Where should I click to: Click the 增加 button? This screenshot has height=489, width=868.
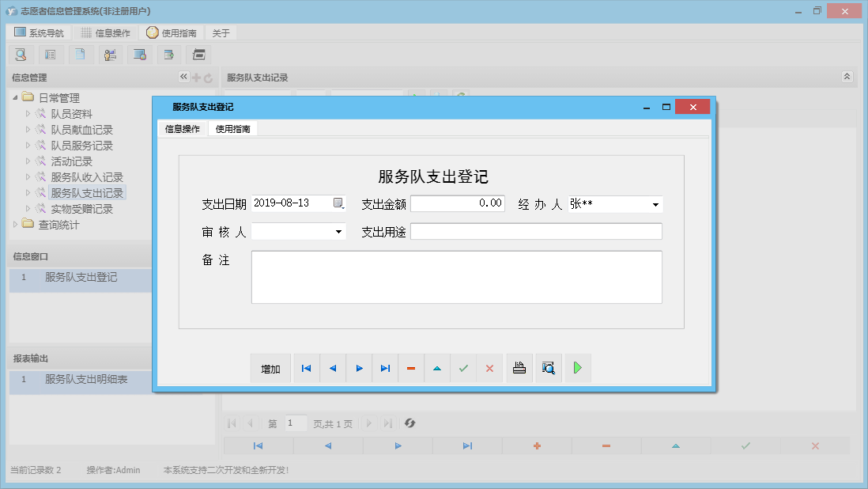(270, 369)
